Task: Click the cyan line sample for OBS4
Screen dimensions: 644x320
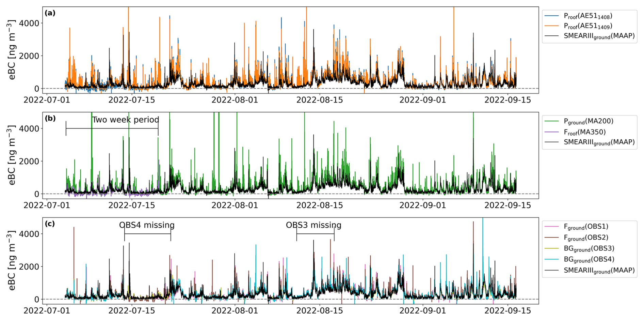Action: pyautogui.click(x=552, y=259)
